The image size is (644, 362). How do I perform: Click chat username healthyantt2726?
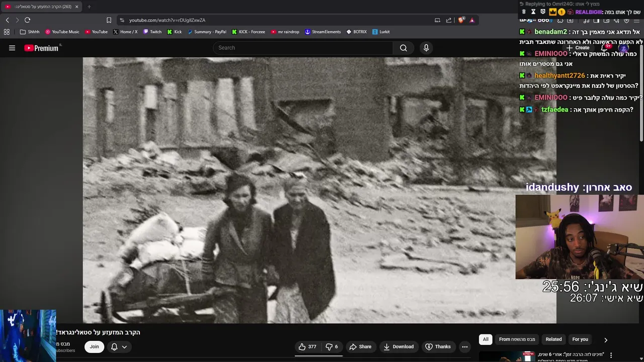(559, 75)
